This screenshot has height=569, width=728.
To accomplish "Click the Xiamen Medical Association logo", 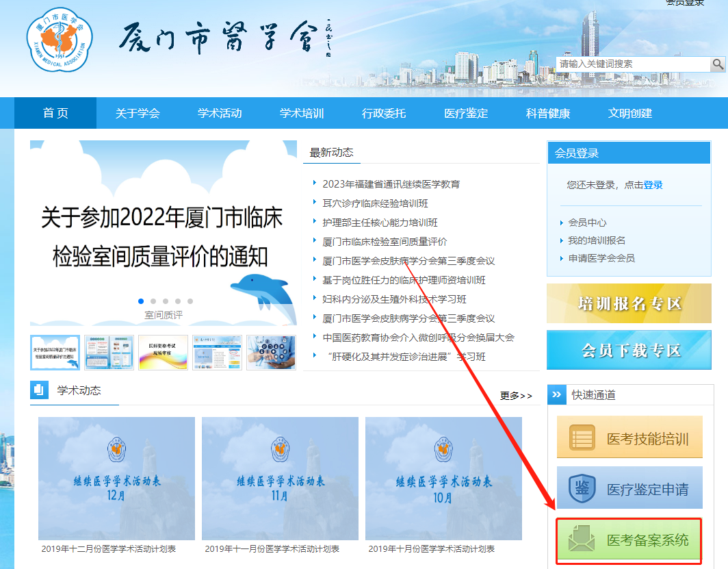I will point(60,40).
